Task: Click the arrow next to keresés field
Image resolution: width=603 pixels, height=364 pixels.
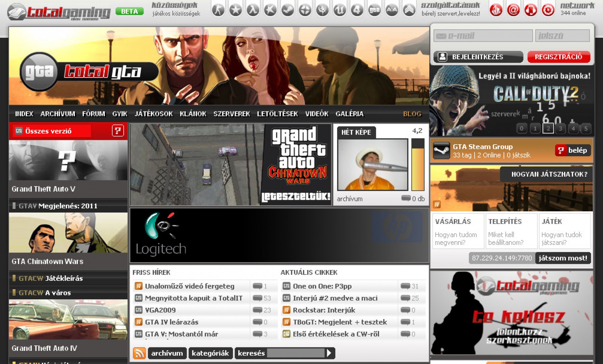Action: click(x=329, y=353)
